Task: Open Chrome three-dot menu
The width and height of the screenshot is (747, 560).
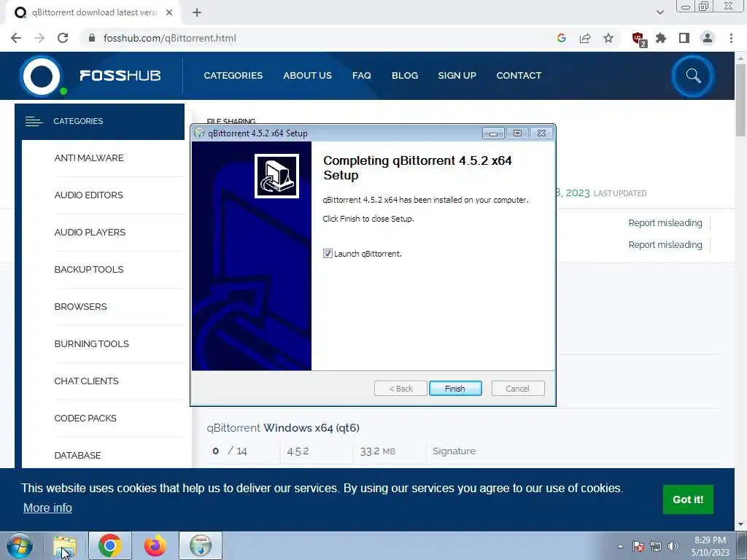Action: 731,38
